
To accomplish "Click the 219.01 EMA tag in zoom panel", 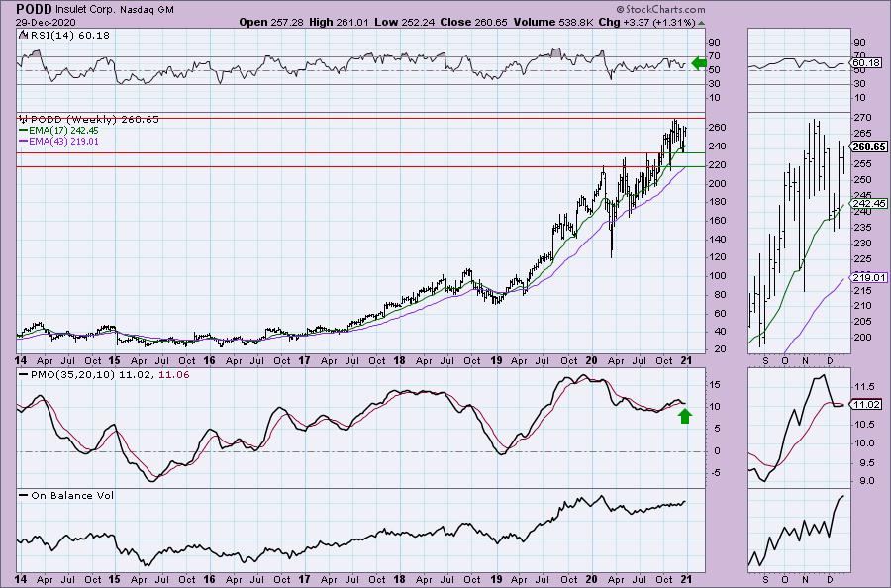I will point(869,278).
